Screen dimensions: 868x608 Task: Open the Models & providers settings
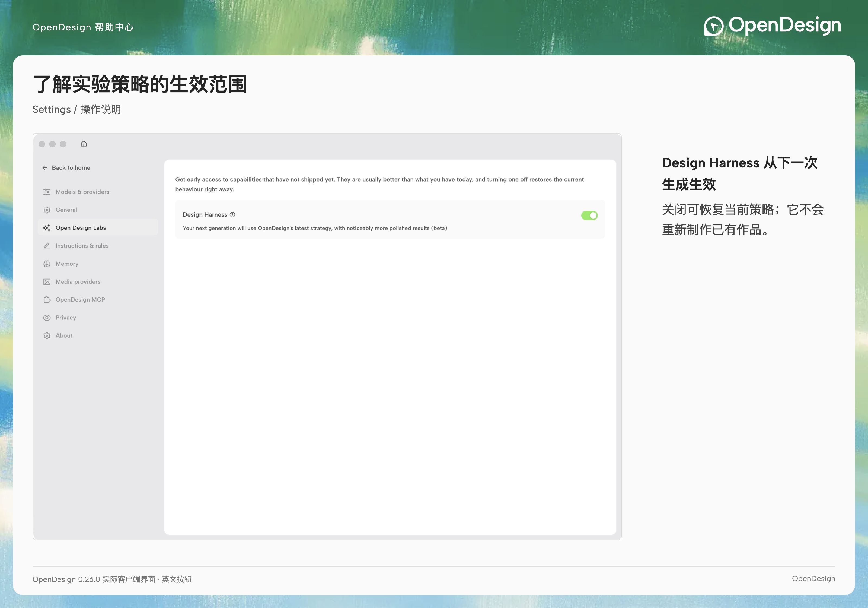coord(98,192)
